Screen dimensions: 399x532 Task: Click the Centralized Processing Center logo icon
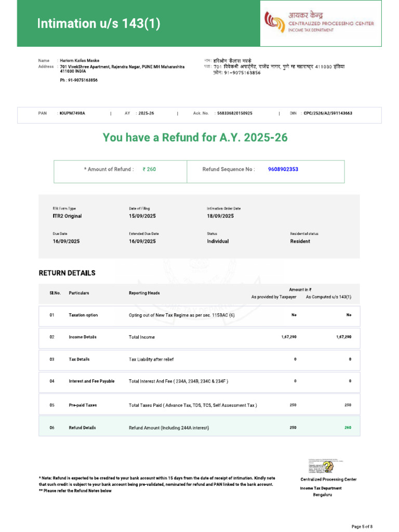click(274, 22)
